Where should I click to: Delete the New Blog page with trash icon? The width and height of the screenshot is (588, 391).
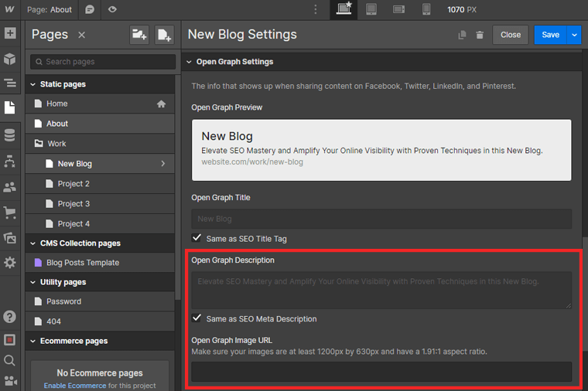click(x=480, y=35)
